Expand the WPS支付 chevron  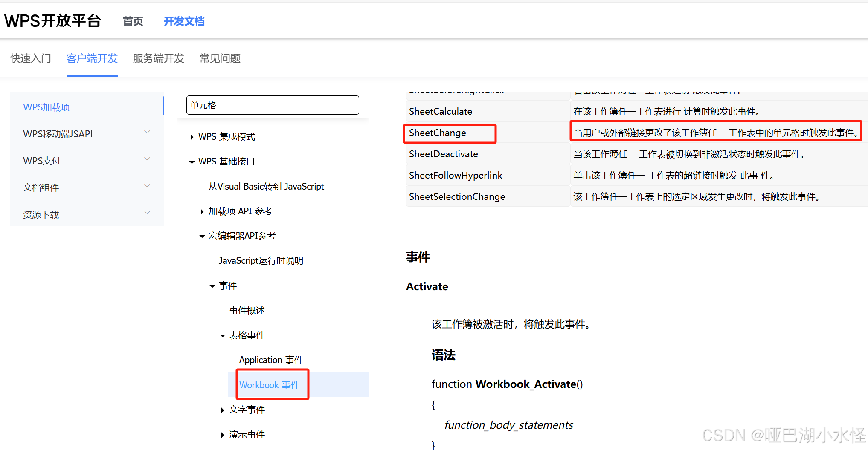click(x=147, y=159)
